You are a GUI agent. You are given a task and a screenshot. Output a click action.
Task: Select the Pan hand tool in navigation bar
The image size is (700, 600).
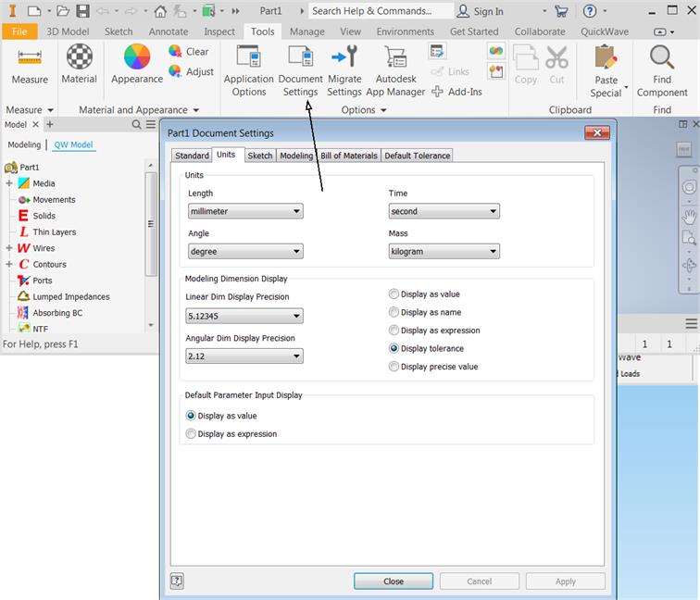pos(689,218)
